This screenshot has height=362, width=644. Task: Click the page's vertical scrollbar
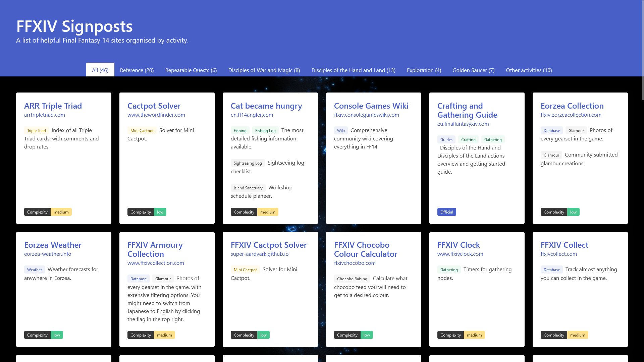click(x=642, y=50)
